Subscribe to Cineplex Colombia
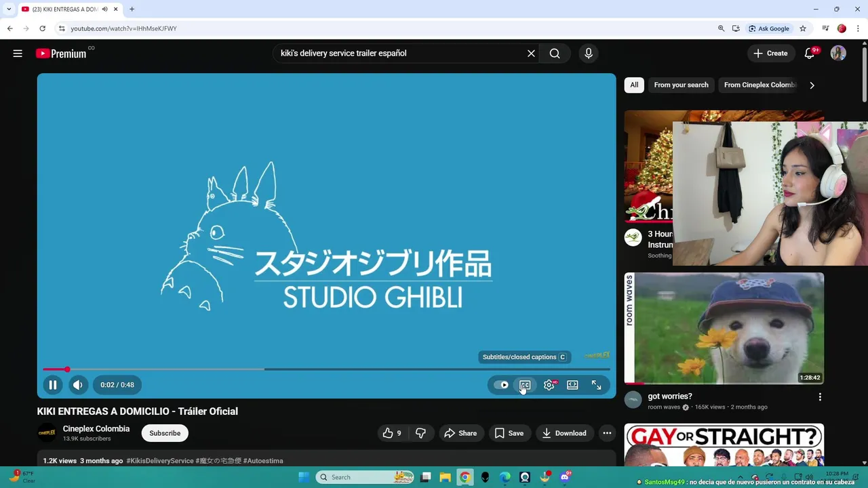This screenshot has height=488, width=868. [165, 433]
